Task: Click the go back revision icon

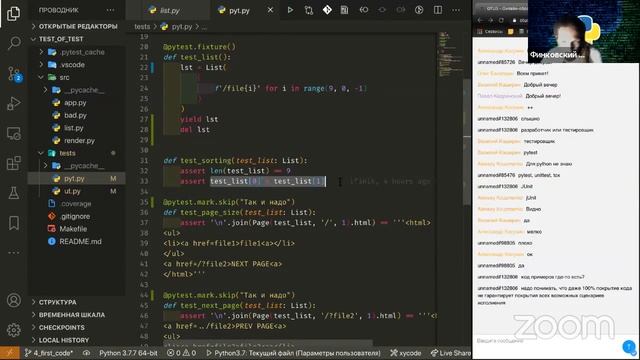Action: 363,10
